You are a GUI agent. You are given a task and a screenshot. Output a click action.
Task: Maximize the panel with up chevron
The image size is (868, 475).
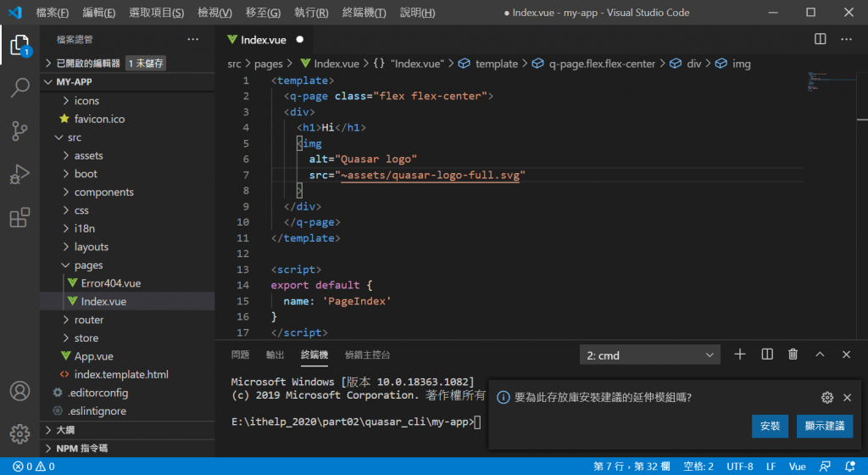(x=820, y=355)
